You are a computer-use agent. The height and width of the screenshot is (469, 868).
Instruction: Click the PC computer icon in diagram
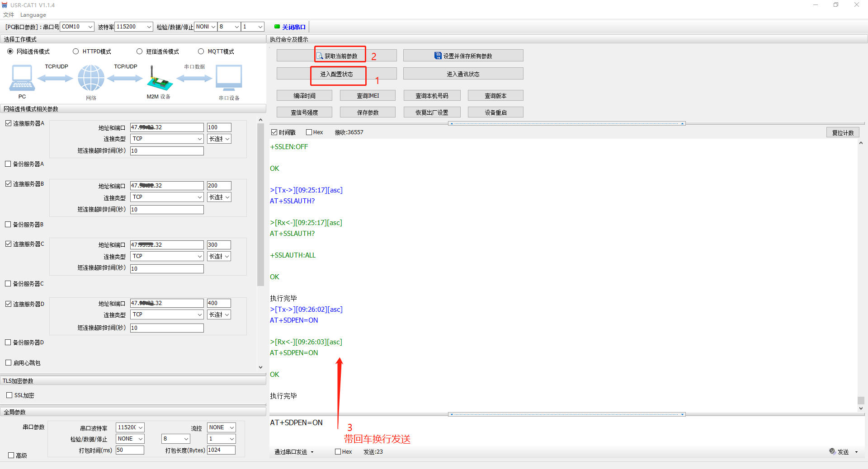[x=22, y=78]
